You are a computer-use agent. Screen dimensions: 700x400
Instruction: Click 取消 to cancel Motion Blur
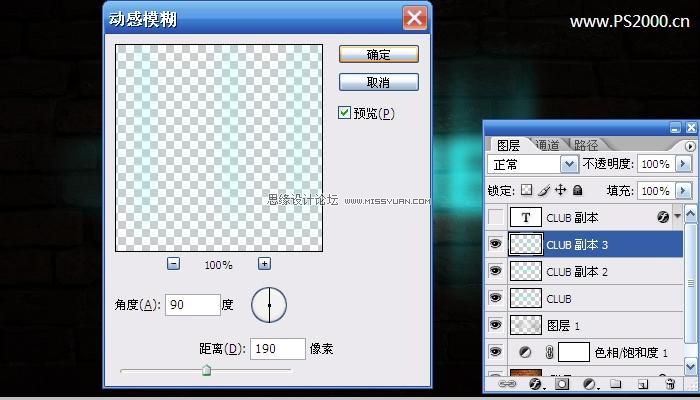pos(379,82)
